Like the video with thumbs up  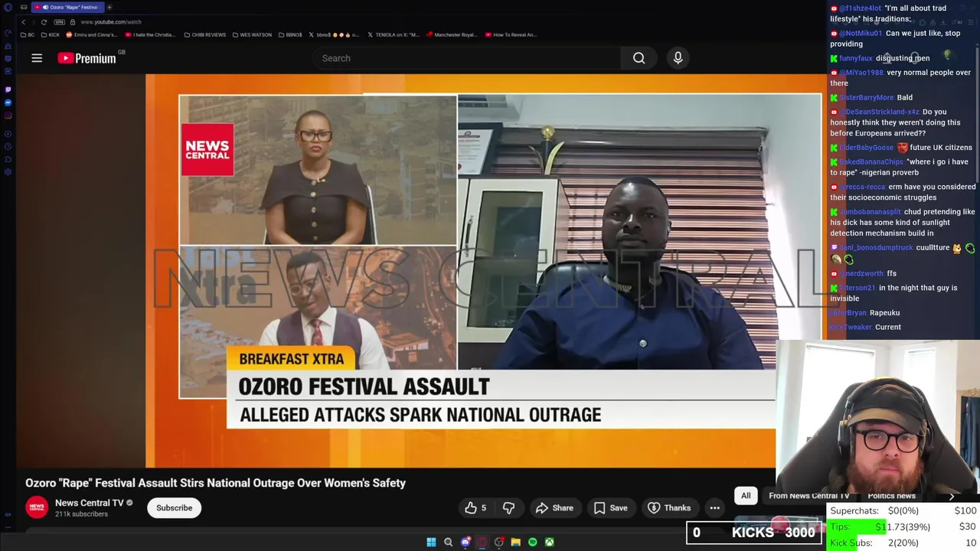click(x=476, y=508)
